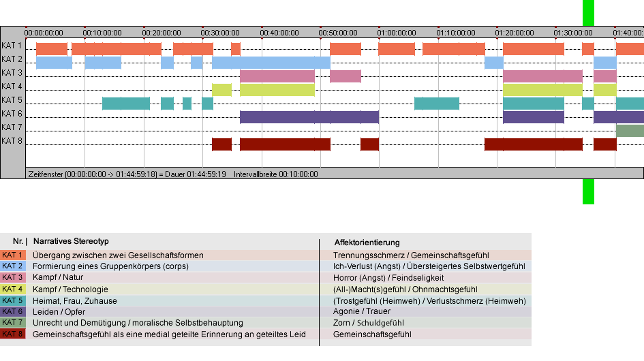The width and height of the screenshot is (644, 361).
Task: Select the teal KAT 5 segment near 01:10:00:00
Action: coord(437,103)
